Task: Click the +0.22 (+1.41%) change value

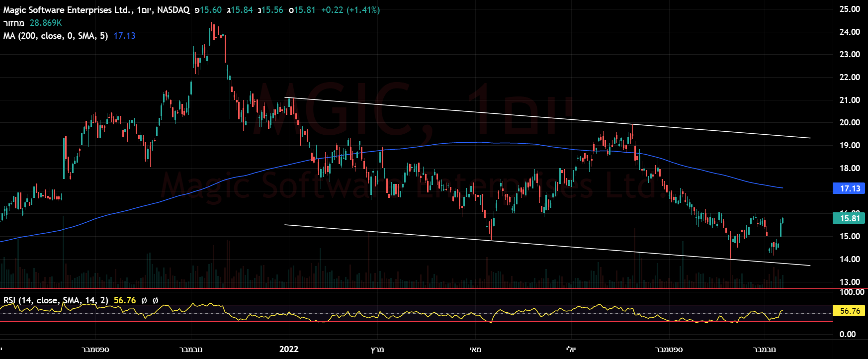Action: (350, 10)
